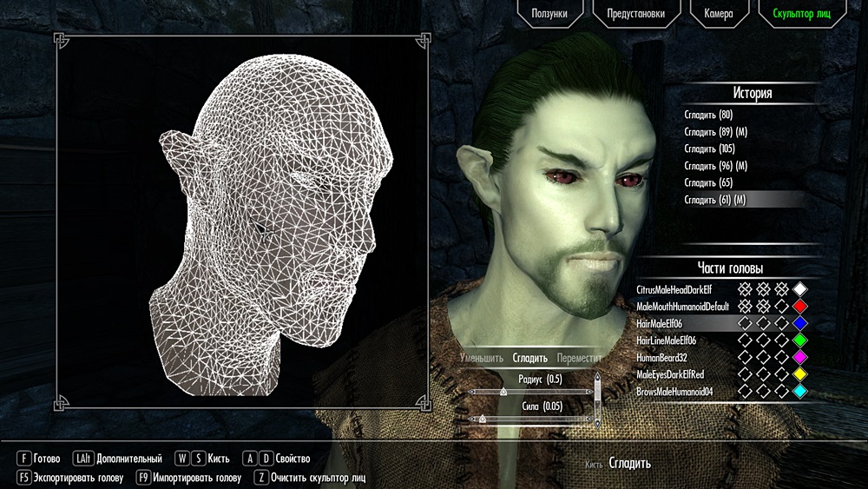
Task: Click the Z key icon
Action: [x=261, y=478]
